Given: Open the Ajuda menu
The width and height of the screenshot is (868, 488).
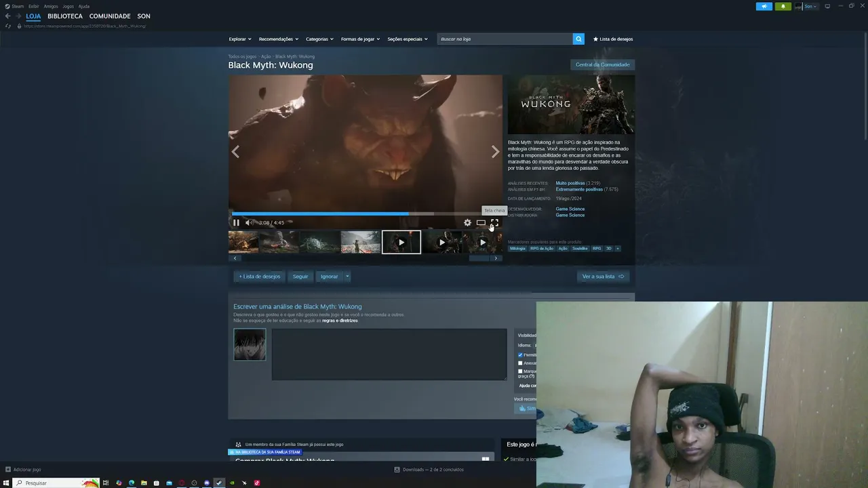Looking at the screenshot, I should (84, 6).
